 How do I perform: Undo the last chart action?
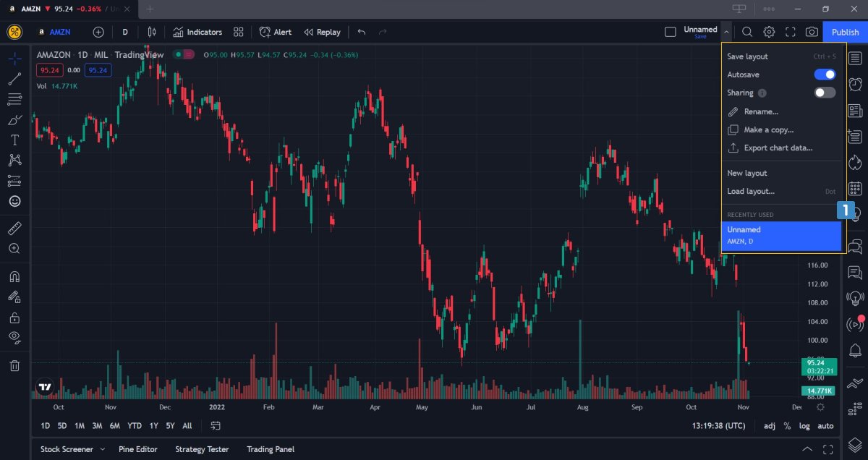362,32
